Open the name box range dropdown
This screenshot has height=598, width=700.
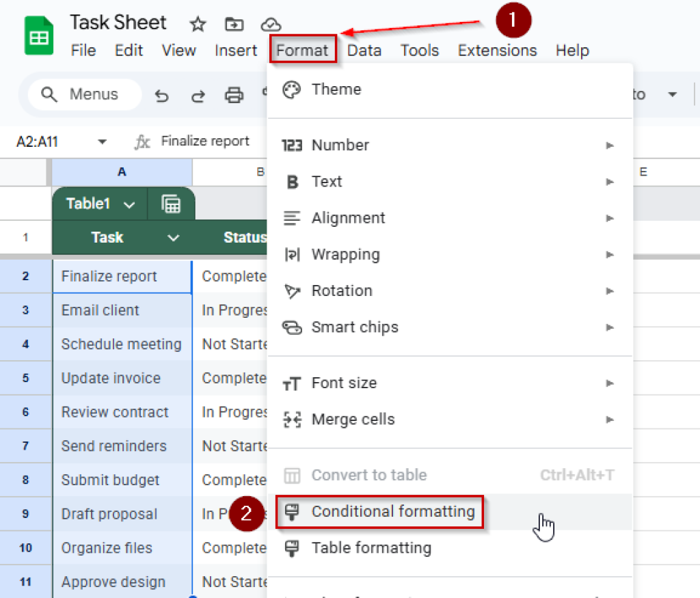pyautogui.click(x=101, y=141)
